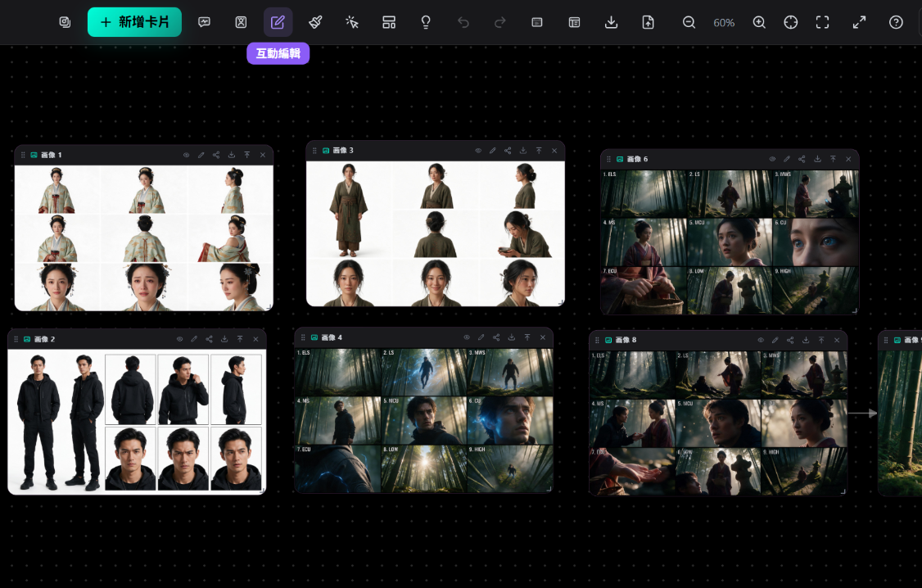This screenshot has height=588, width=922.
Task: Click the file export icon in toolbar
Action: tap(648, 22)
